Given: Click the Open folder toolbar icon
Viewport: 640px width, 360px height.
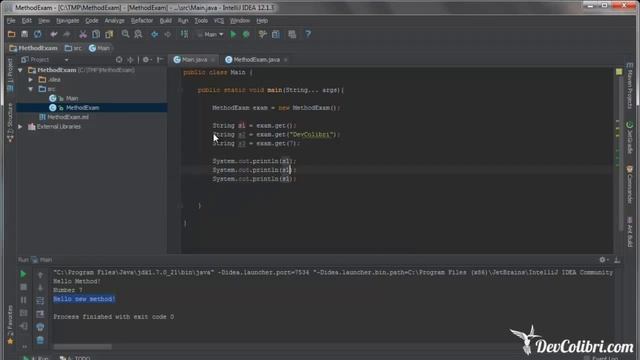Looking at the screenshot, I should click(x=11, y=34).
